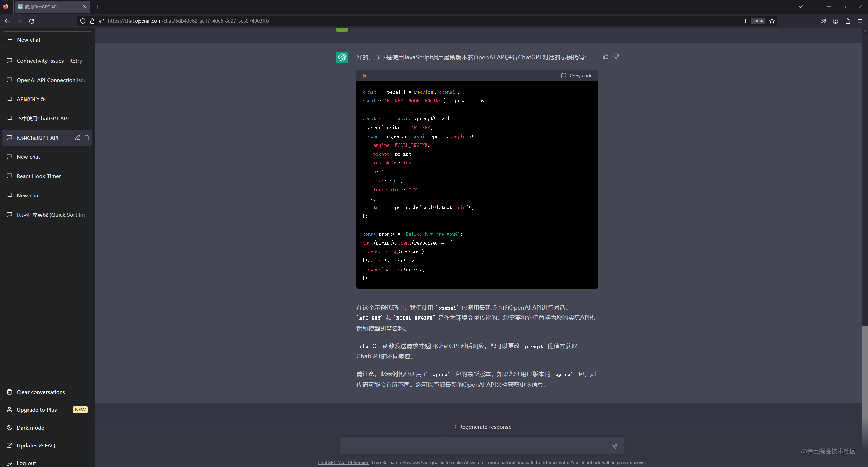Click the thumbs down icon on response

[616, 57]
